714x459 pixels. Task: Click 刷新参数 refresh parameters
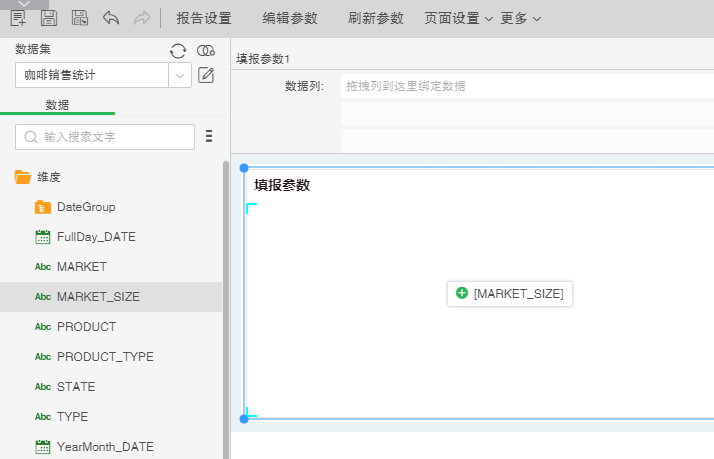(x=376, y=19)
